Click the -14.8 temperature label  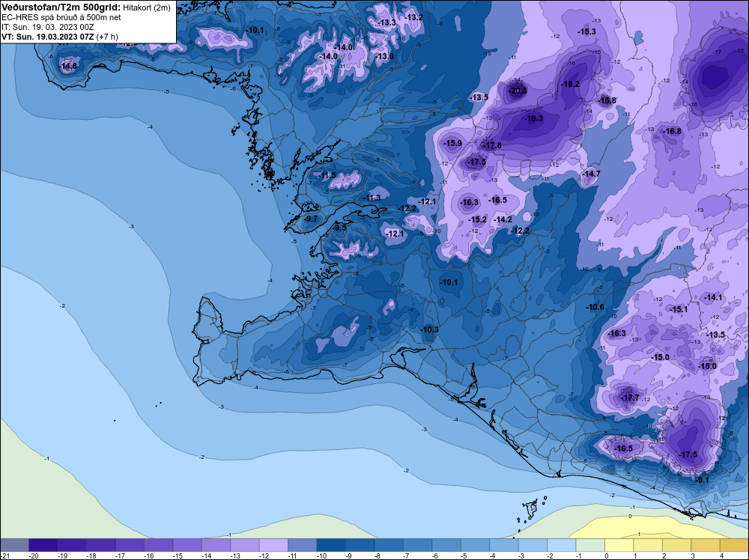pos(67,66)
